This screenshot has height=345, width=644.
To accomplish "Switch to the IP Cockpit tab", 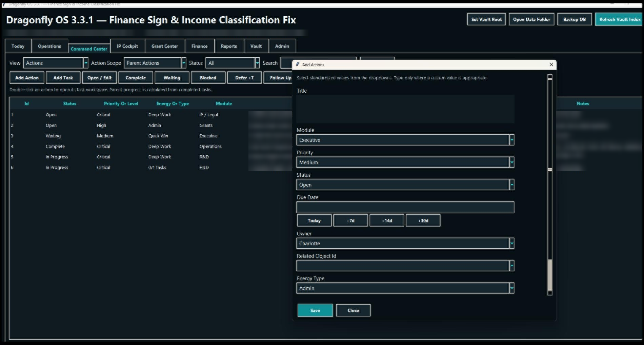I will click(x=127, y=46).
